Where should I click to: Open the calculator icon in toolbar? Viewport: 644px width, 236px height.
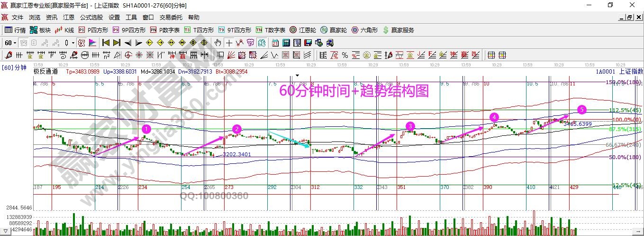[286, 43]
